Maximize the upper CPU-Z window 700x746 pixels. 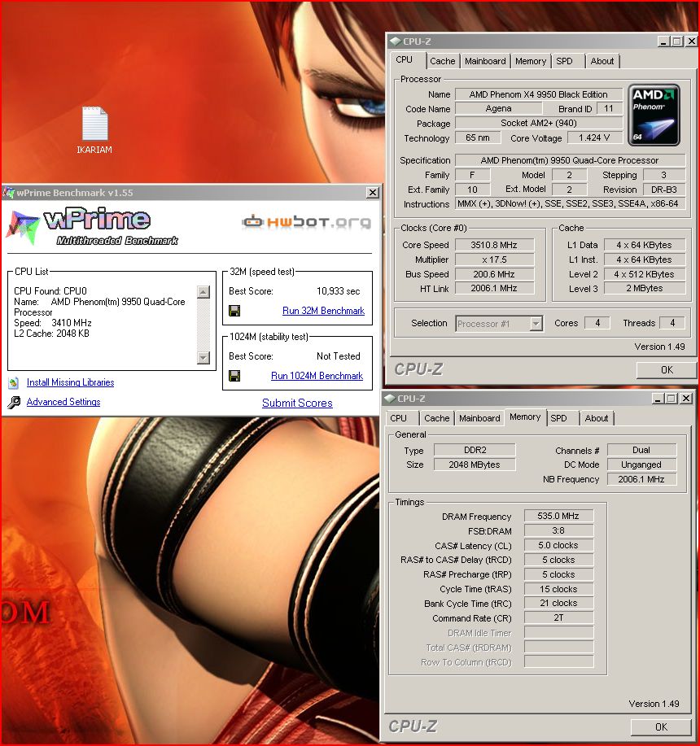pyautogui.click(x=677, y=41)
